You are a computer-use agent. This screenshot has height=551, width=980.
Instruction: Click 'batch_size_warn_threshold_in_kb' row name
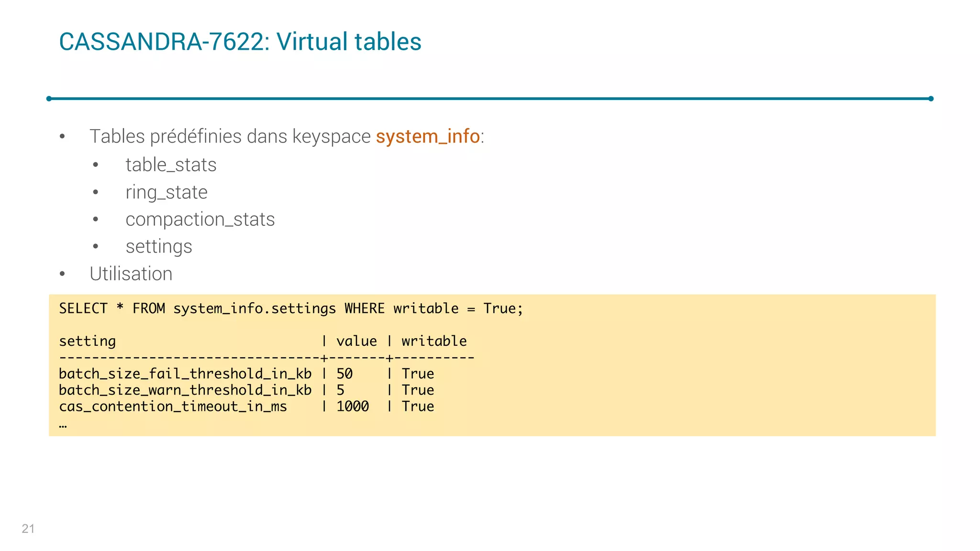tap(185, 390)
